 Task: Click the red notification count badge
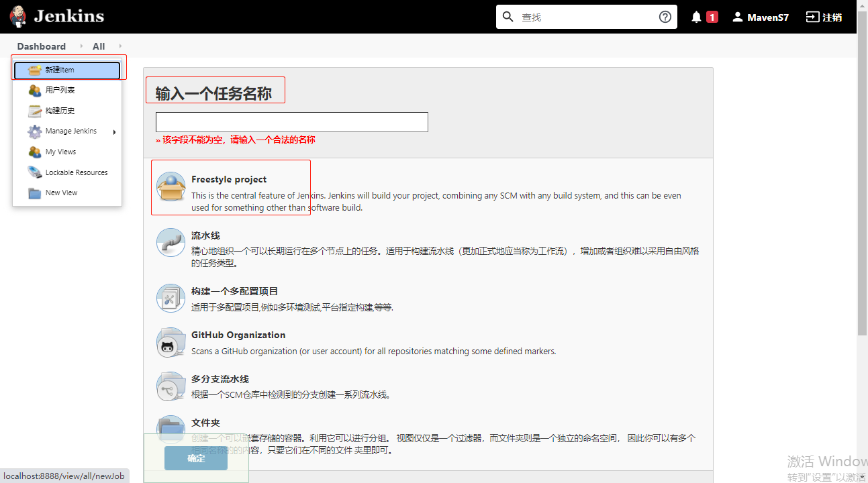712,17
